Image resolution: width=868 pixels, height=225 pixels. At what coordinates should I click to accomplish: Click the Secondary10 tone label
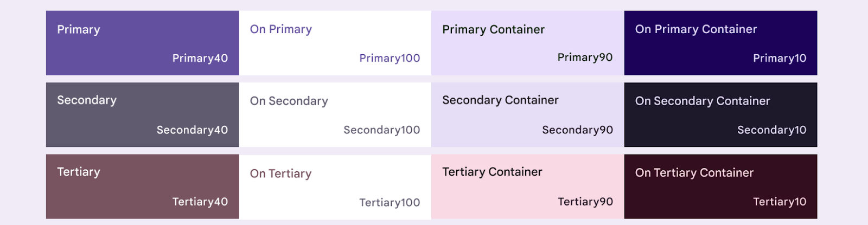(771, 130)
